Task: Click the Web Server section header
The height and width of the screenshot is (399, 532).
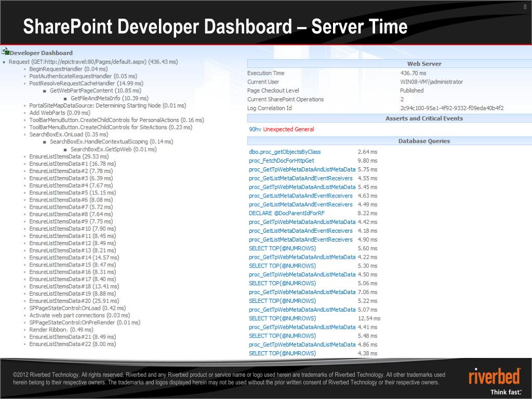Action: 424,64
